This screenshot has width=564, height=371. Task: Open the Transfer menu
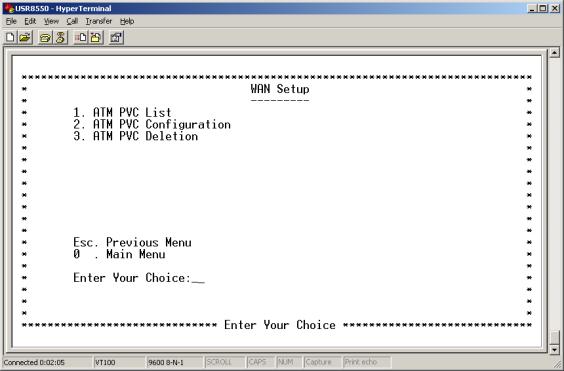coord(99,21)
